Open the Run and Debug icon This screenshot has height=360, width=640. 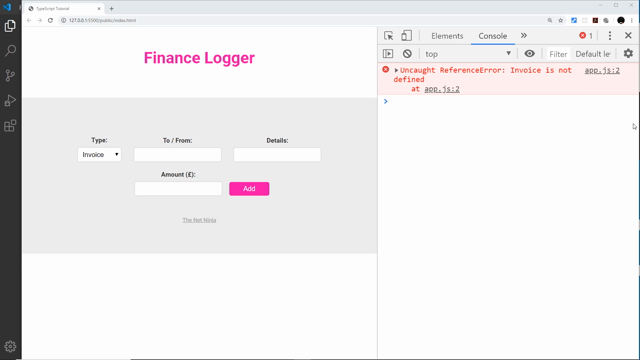[10, 100]
